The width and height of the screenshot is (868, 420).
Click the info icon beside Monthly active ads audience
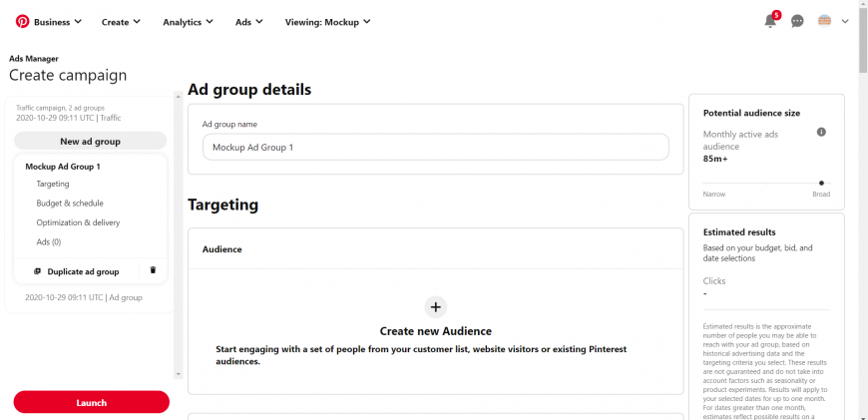coord(821,132)
